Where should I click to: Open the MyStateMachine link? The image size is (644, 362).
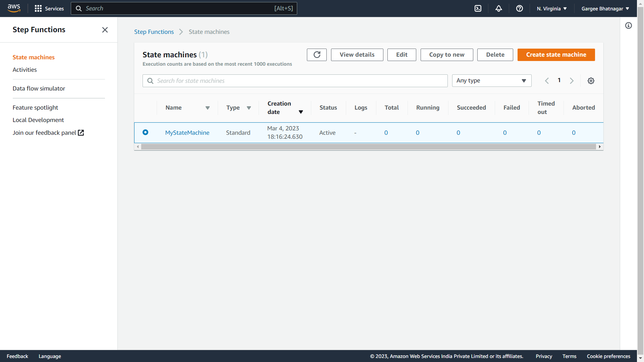(x=187, y=133)
